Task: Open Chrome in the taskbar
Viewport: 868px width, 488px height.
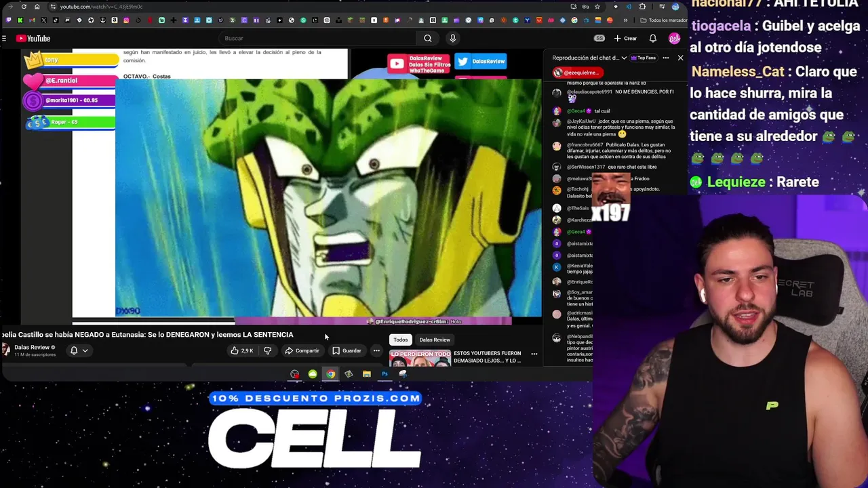Action: tap(330, 374)
